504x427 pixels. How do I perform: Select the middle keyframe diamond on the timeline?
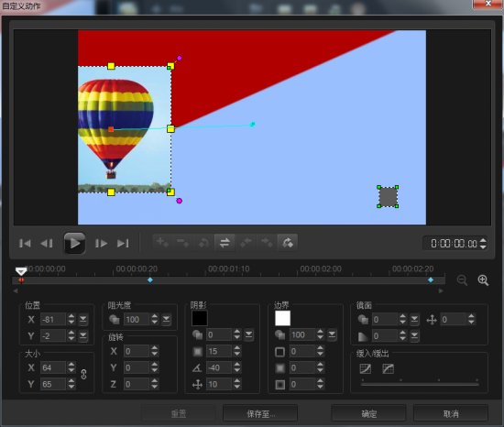[x=150, y=280]
